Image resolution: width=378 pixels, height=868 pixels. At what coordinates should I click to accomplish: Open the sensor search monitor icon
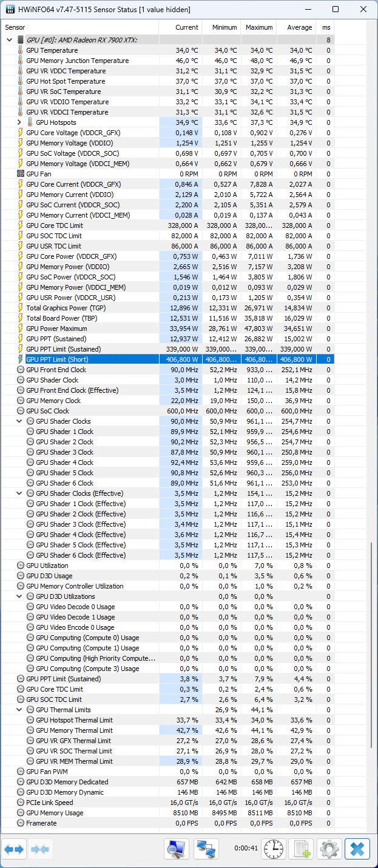click(x=177, y=849)
